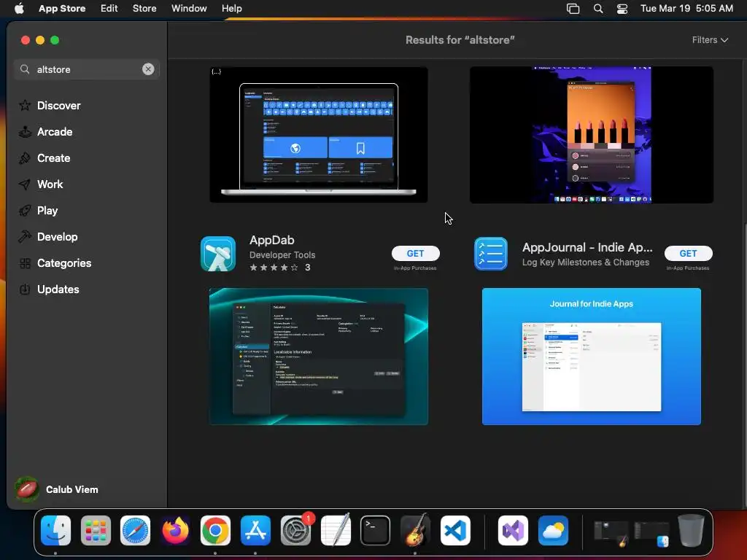Open the Discover section in sidebar
Viewport: 747px width, 560px height.
[50, 105]
